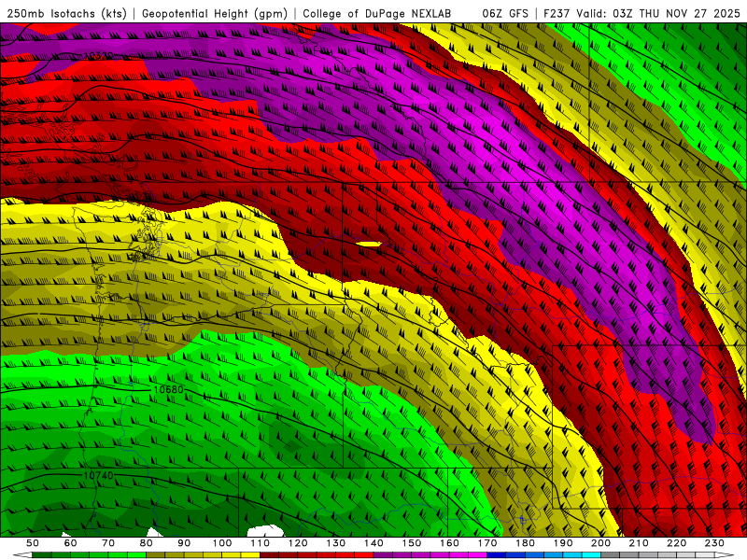Click the 10320 height contour label
Viewport: 747px width, 560px height.
pyautogui.click(x=99, y=56)
